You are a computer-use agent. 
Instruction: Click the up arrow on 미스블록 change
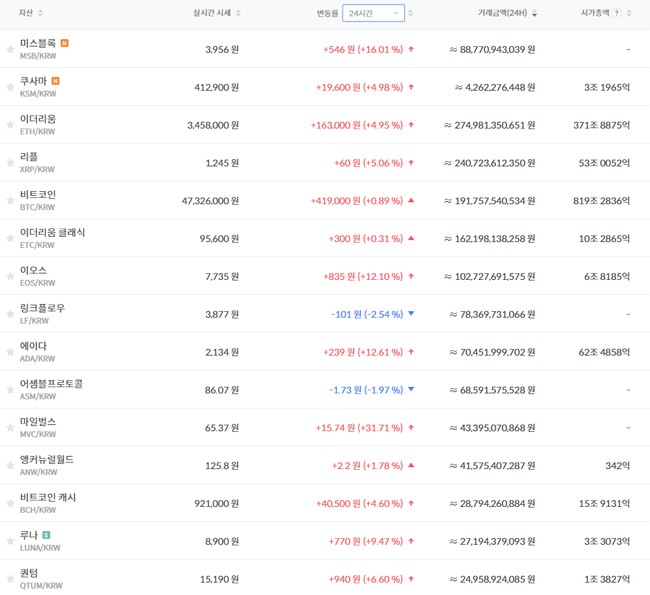click(411, 49)
